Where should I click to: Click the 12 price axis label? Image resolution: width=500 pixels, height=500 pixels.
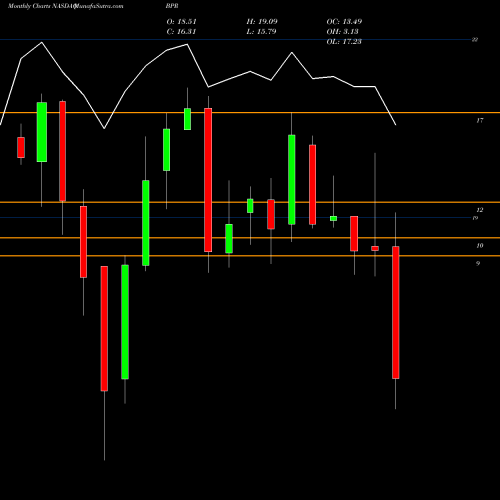479,210
